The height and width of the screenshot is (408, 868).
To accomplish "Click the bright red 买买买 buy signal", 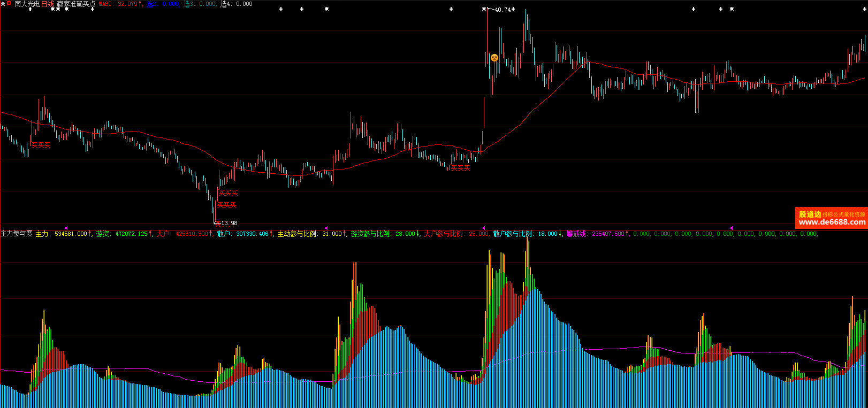I will click(x=226, y=205).
